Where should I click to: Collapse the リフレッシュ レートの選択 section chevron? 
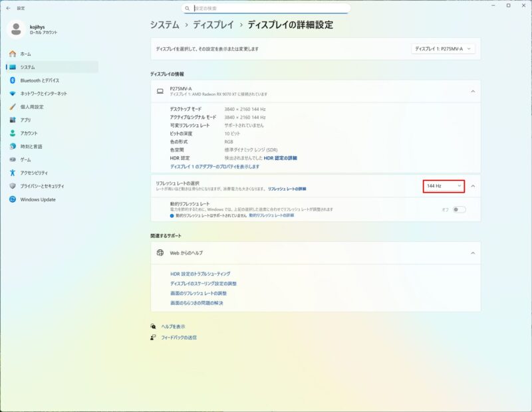473,186
